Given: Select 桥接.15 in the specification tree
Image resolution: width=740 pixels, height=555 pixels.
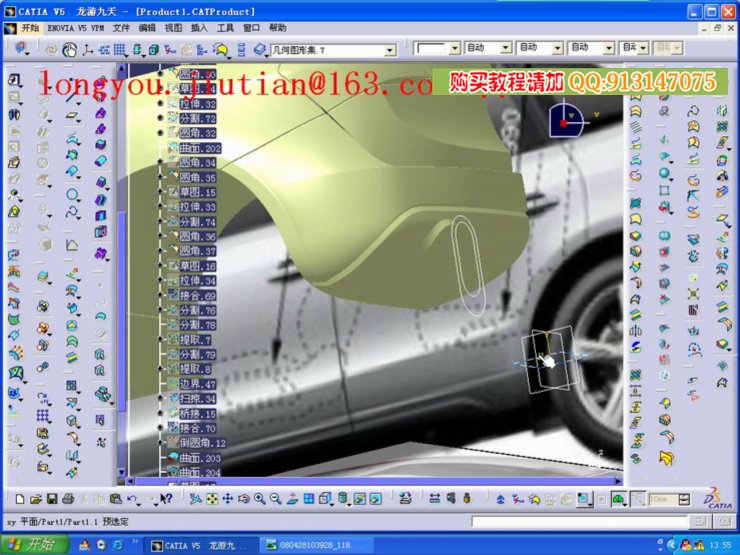Looking at the screenshot, I should (197, 413).
